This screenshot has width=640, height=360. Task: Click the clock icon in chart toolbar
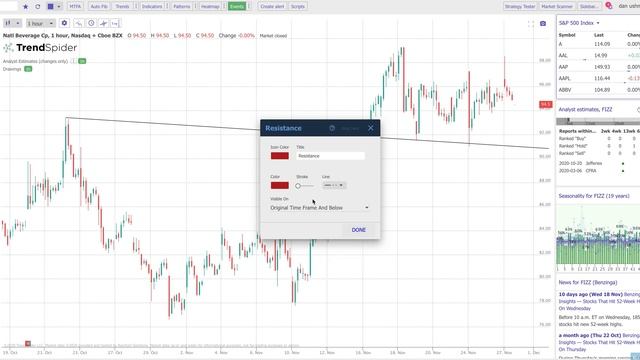(91, 23)
